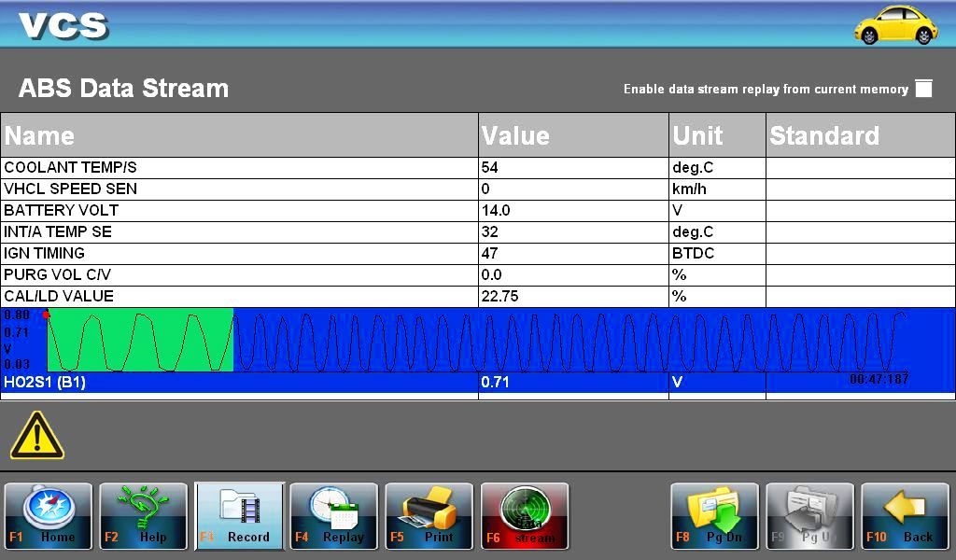The image size is (956, 560).
Task: Click the battery voltage value 14.0
Action: pos(496,210)
